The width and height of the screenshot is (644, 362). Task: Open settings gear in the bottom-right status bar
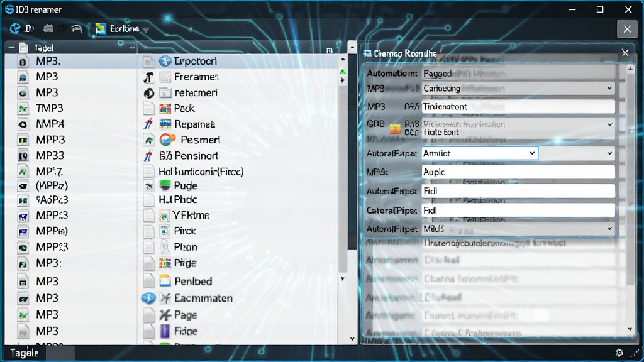(x=619, y=353)
